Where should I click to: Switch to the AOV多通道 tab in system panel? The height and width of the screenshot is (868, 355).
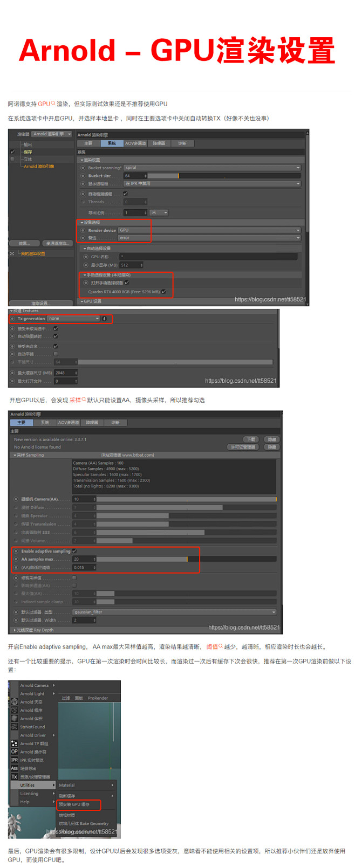pyautogui.click(x=135, y=143)
